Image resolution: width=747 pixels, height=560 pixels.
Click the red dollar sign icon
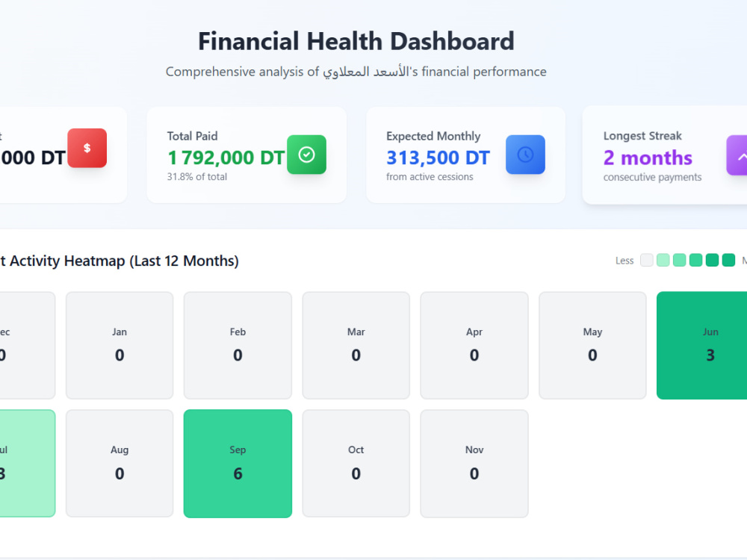pos(87,148)
